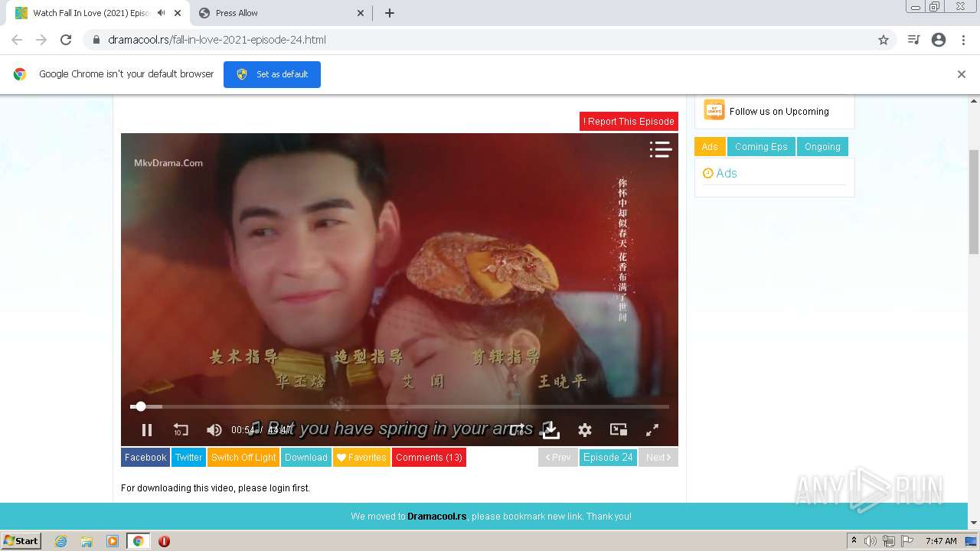The height and width of the screenshot is (551, 980).
Task: Report This Episode
Action: (x=629, y=121)
